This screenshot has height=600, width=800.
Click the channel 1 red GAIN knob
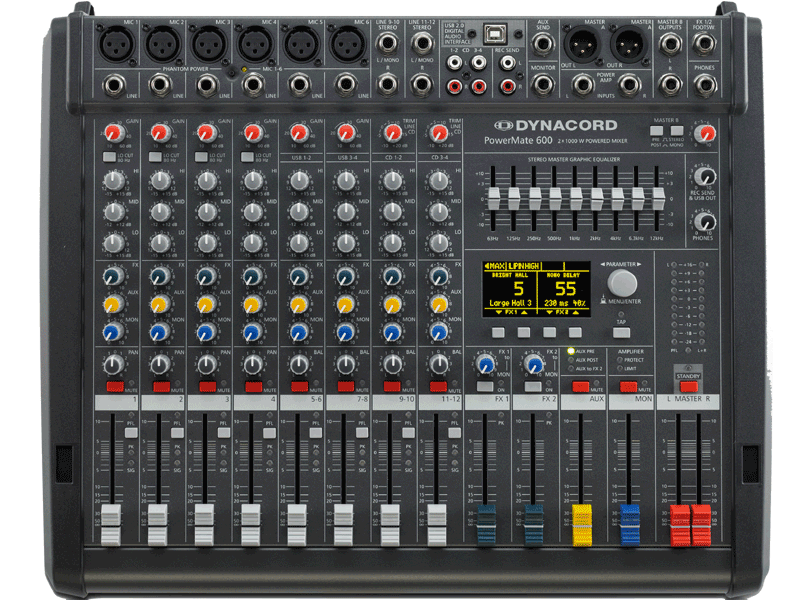pyautogui.click(x=111, y=132)
